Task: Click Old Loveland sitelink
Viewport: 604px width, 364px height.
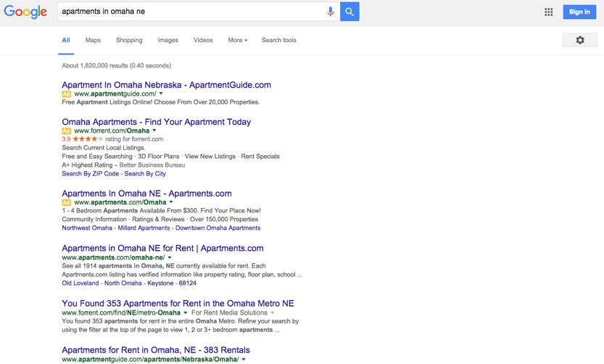Action: pos(80,283)
